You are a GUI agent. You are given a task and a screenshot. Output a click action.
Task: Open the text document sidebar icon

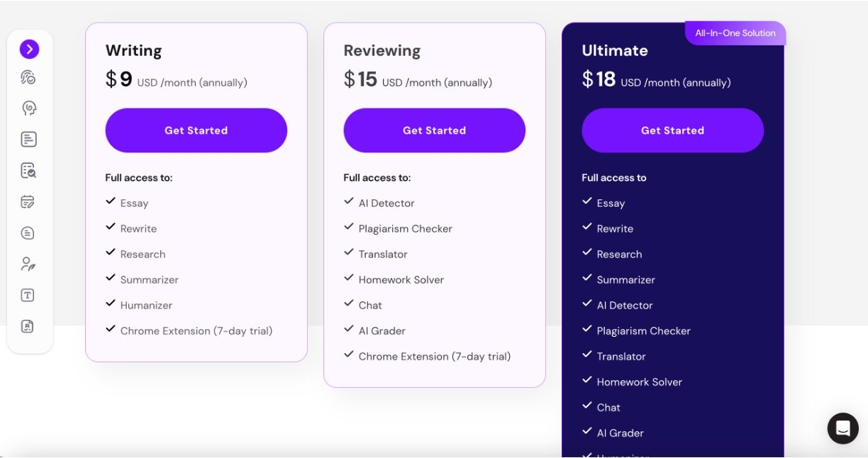point(28,140)
